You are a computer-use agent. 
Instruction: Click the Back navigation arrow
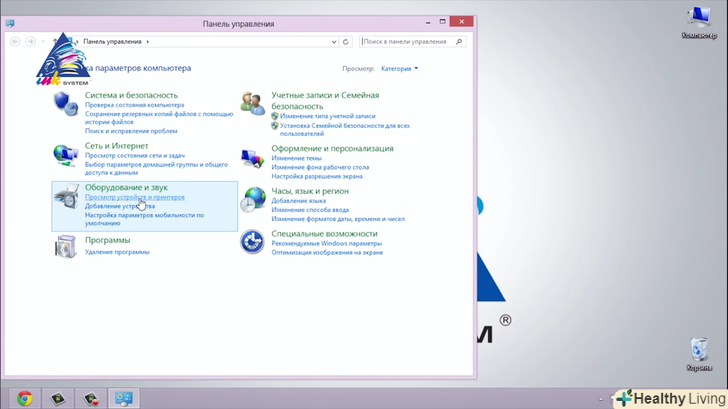pyautogui.click(x=15, y=41)
